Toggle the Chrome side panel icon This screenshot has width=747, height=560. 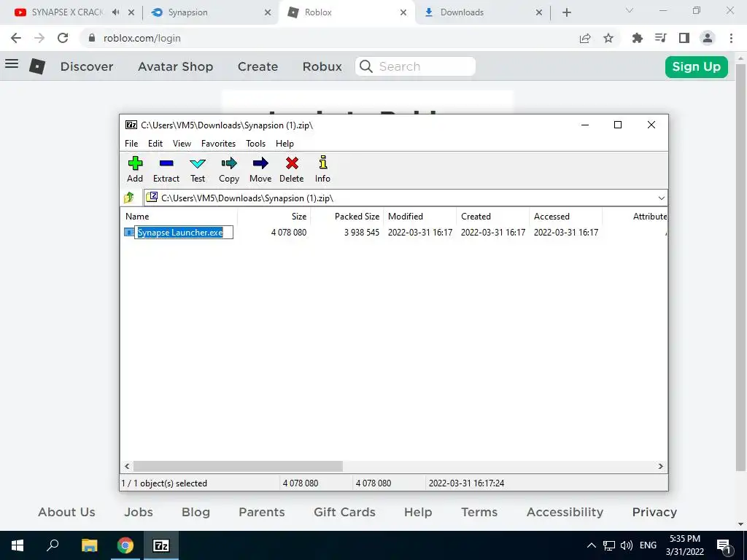coord(684,38)
